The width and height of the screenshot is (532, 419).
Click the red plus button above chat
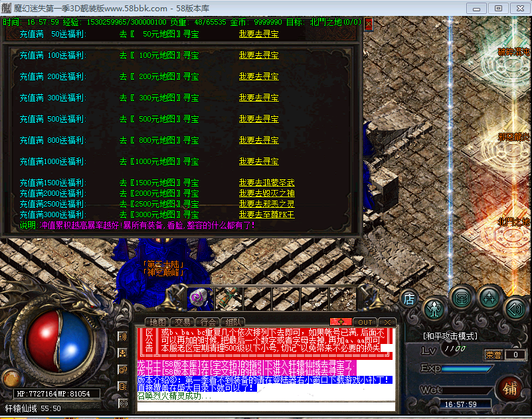click(341, 322)
